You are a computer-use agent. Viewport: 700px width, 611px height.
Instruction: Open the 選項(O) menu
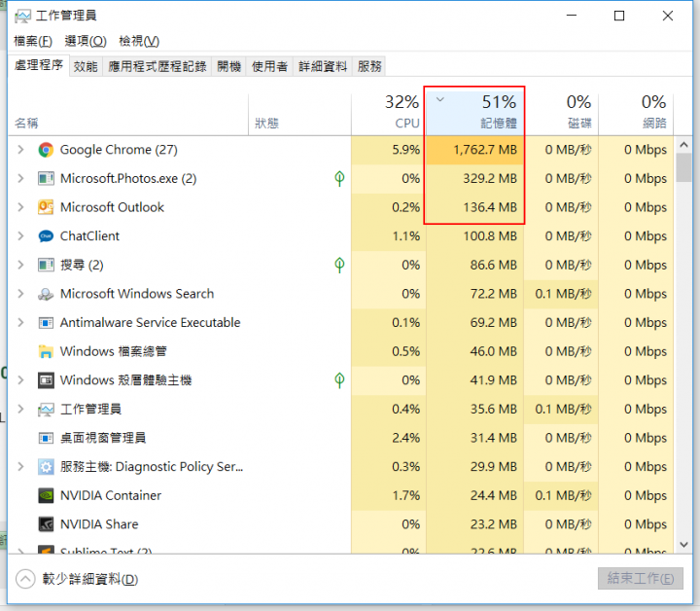click(86, 41)
